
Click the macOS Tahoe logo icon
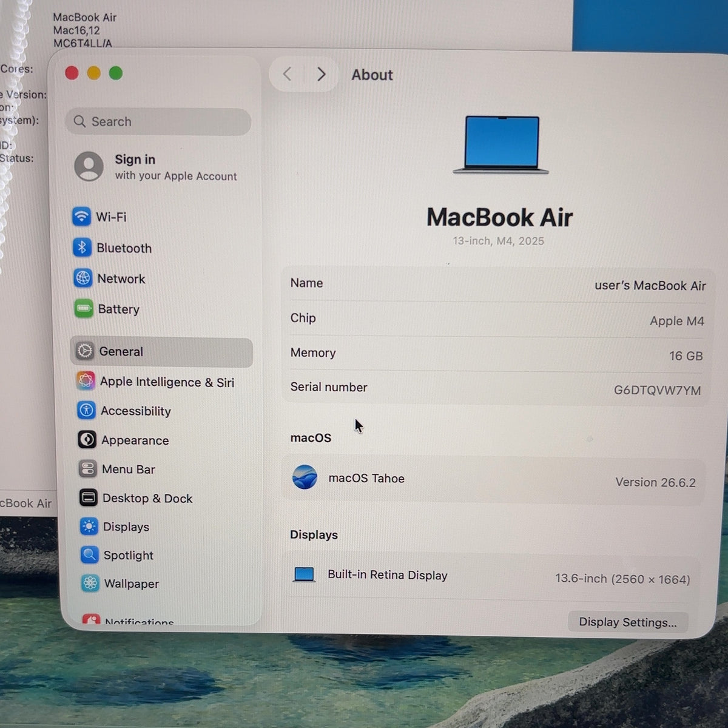[305, 477]
